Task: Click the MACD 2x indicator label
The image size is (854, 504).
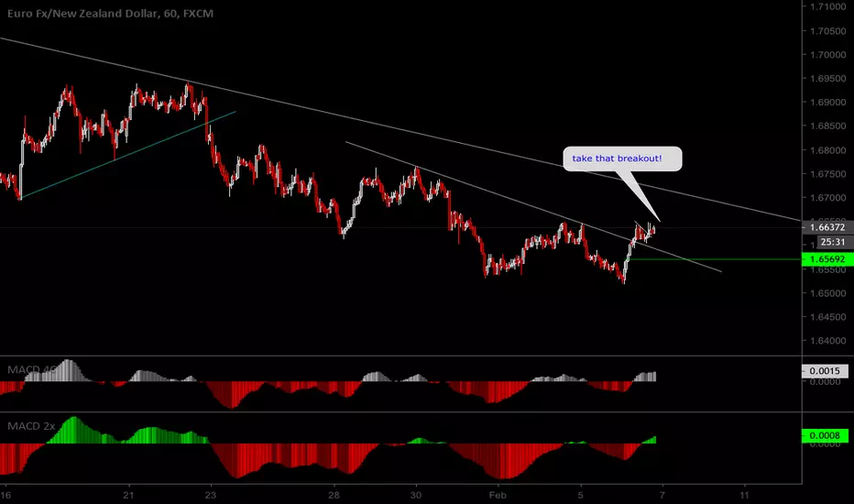Action: tap(31, 426)
